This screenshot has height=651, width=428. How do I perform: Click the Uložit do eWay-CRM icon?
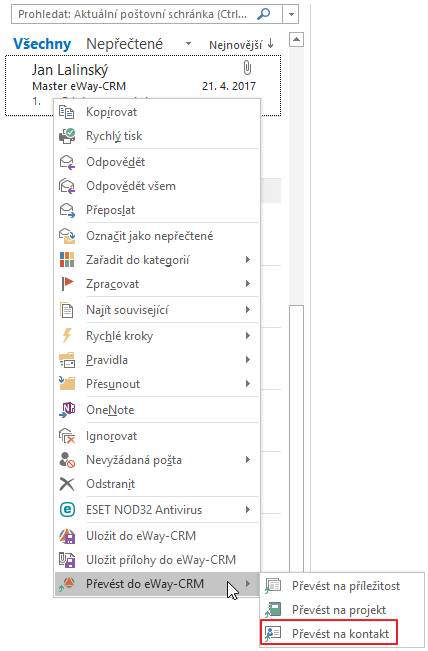click(67, 536)
